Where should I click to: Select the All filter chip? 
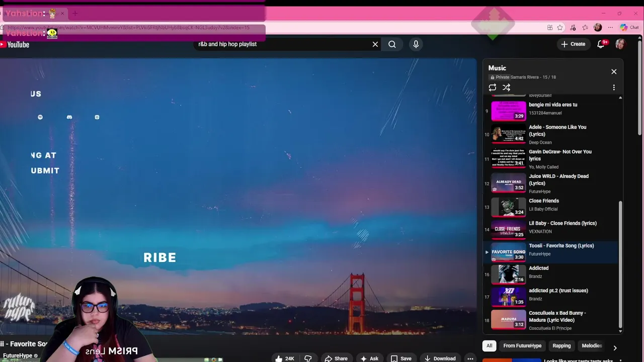click(489, 346)
